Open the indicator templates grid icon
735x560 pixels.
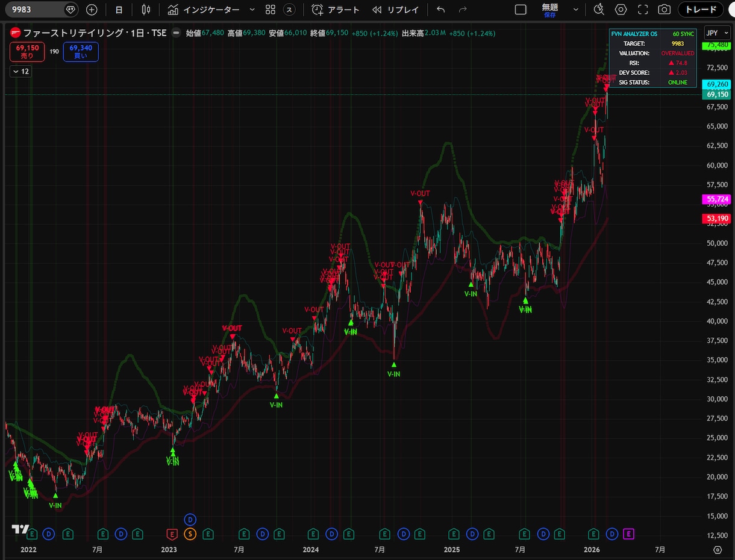pyautogui.click(x=271, y=10)
